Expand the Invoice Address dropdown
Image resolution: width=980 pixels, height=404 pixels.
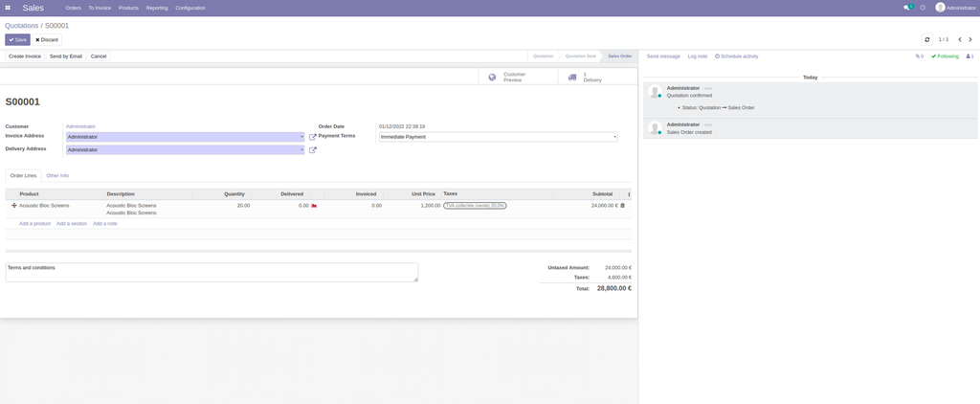301,137
